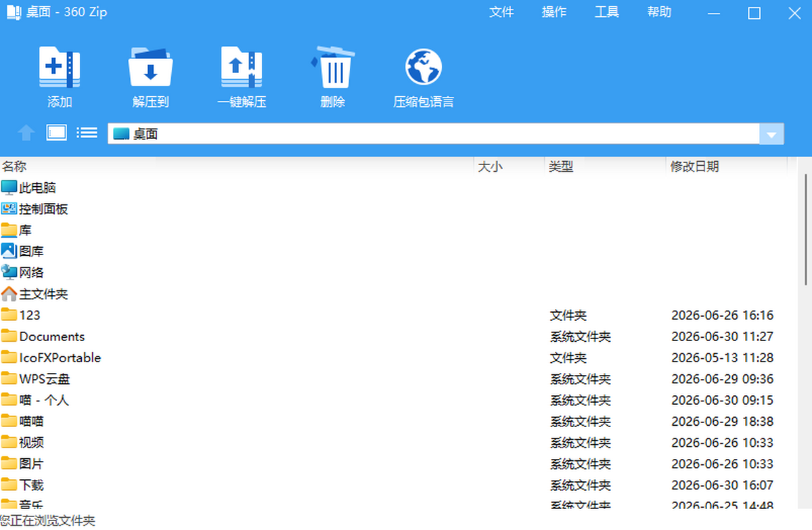Open the 工具 menu
The height and width of the screenshot is (530, 812).
pos(607,12)
